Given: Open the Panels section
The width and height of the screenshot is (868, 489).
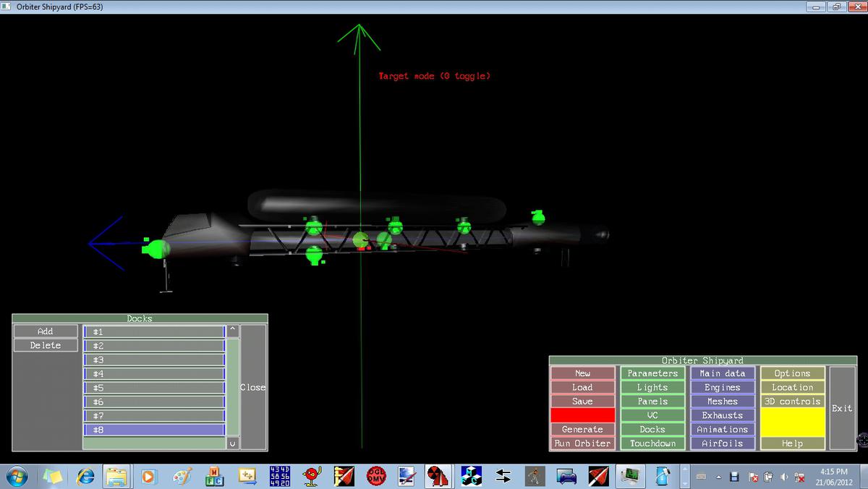Looking at the screenshot, I should coord(652,401).
